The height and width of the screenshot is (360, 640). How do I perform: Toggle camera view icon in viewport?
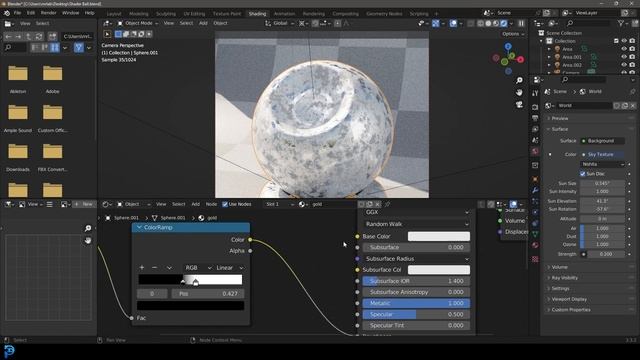point(519,105)
